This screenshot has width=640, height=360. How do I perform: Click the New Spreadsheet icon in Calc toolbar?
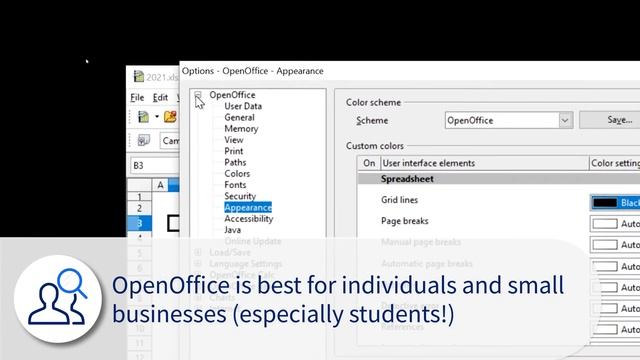[143, 117]
